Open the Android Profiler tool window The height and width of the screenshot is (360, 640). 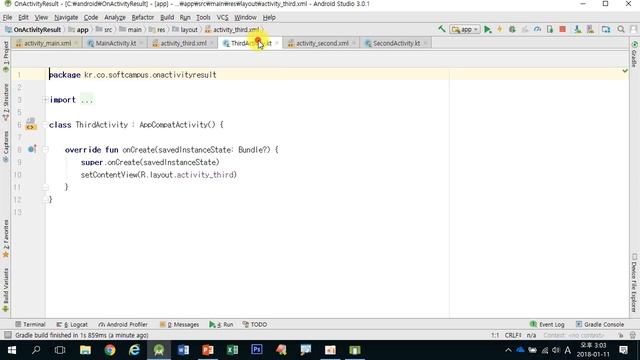point(123,324)
